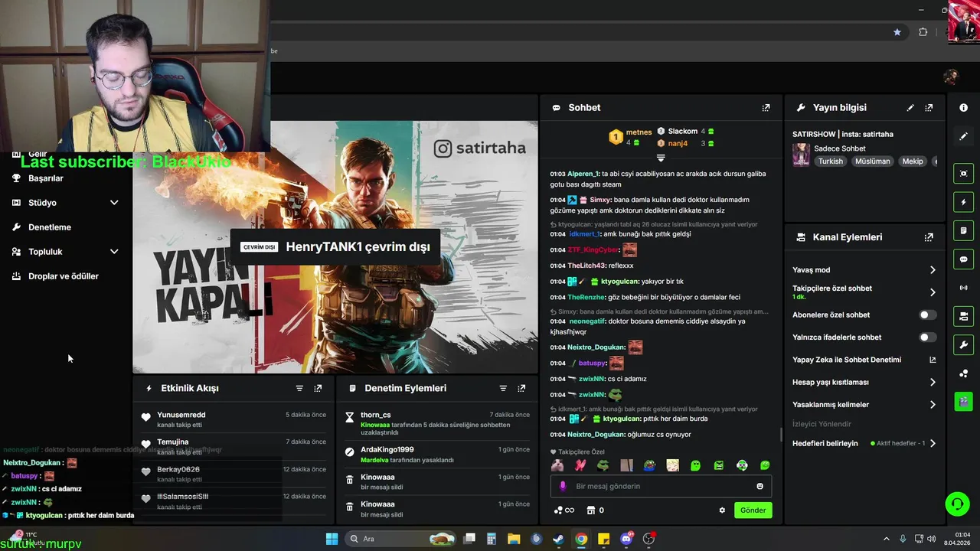Click the lightning bolt quick-action button
The width and height of the screenshot is (980, 551).
pyautogui.click(x=963, y=202)
